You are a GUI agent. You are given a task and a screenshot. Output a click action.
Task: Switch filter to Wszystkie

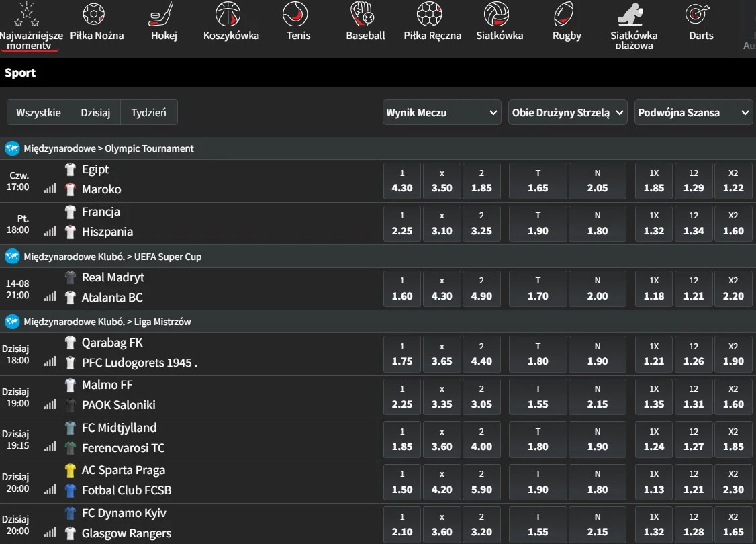(38, 113)
